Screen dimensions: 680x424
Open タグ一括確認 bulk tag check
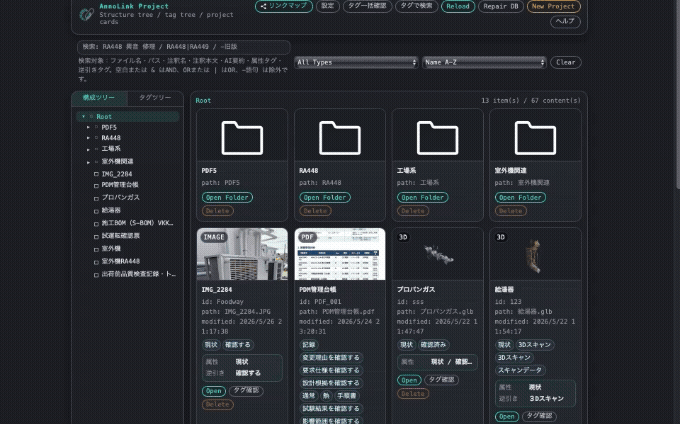[367, 6]
